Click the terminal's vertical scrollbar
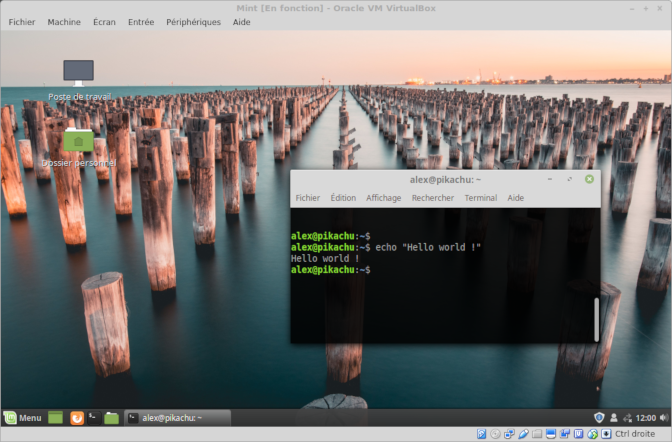This screenshot has width=672, height=442. (596, 319)
